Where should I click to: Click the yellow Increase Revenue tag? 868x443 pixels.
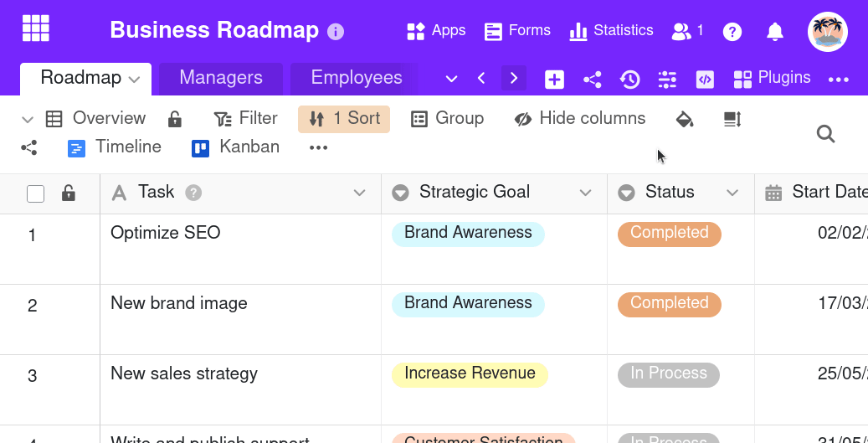(x=470, y=373)
